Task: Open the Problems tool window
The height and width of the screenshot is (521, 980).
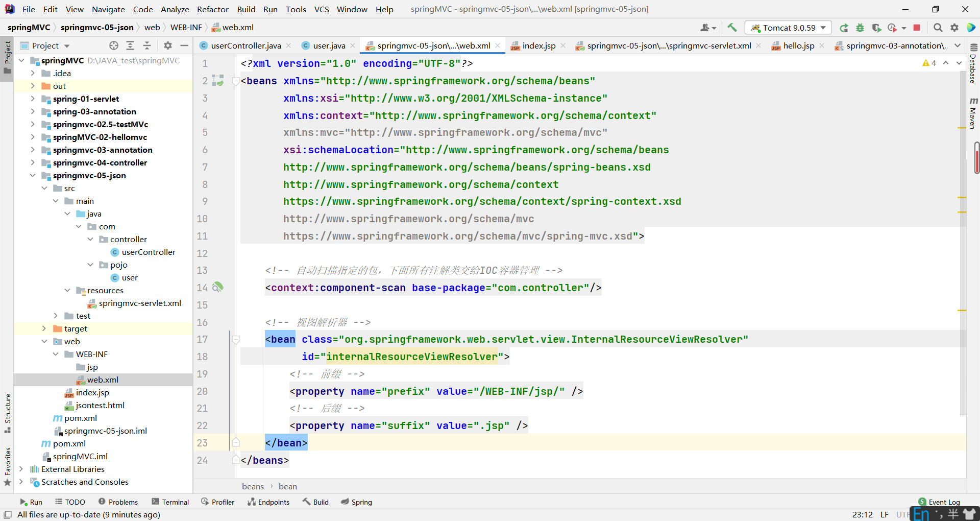Action: [118, 502]
